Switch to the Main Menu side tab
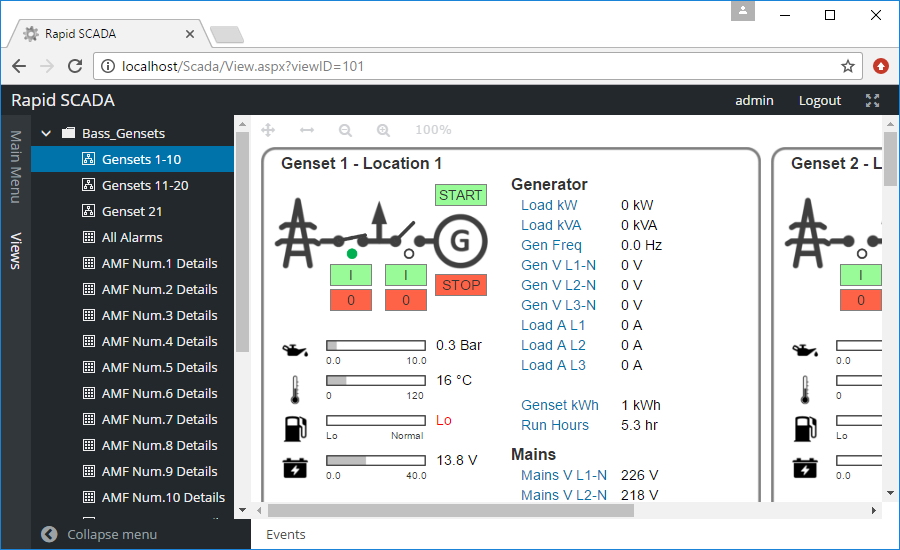The height and width of the screenshot is (550, 900). coord(15,166)
